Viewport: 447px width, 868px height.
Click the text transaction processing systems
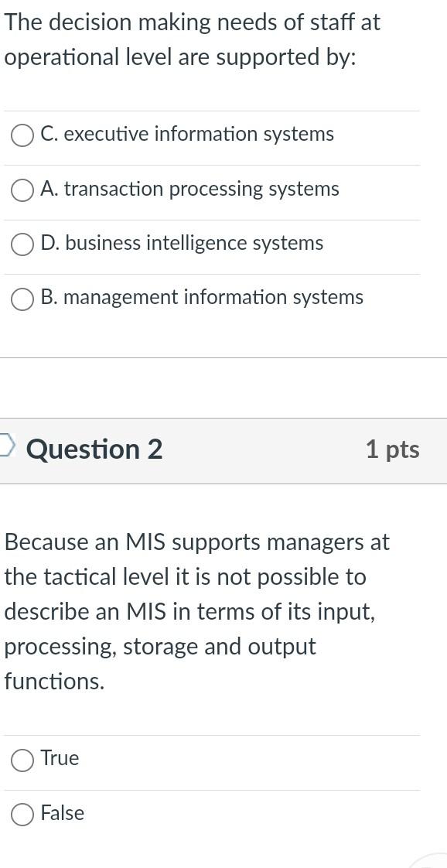[189, 189]
